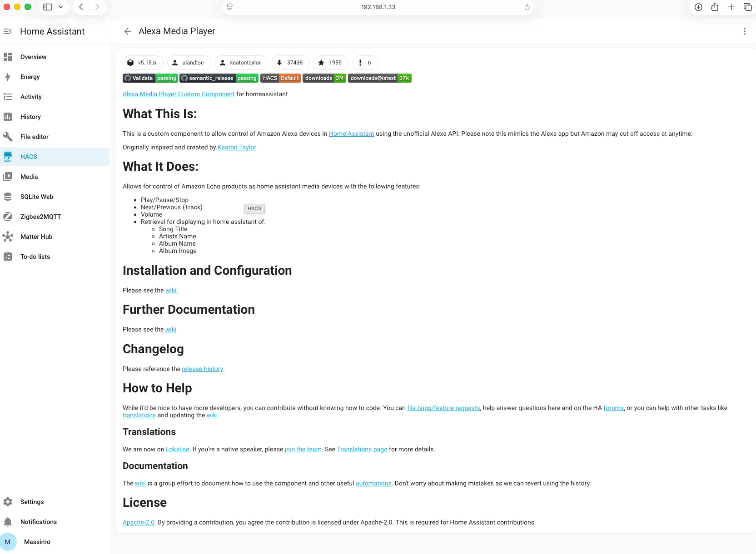Open the file bugs/feature requests link
The image size is (756, 554).
point(443,408)
